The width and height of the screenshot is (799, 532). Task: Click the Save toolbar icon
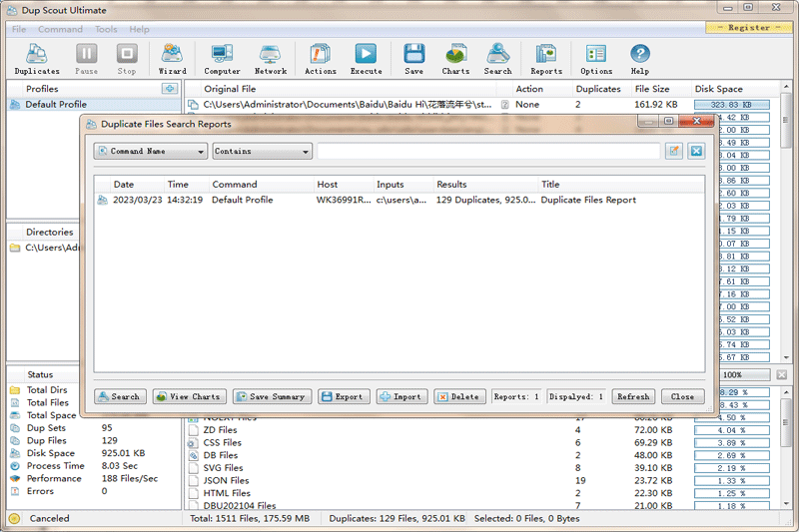(x=413, y=59)
